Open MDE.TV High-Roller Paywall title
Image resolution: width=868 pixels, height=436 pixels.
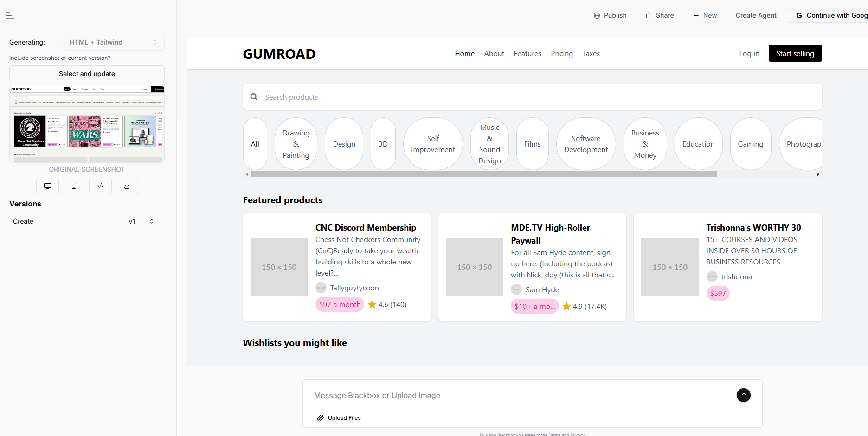(551, 234)
